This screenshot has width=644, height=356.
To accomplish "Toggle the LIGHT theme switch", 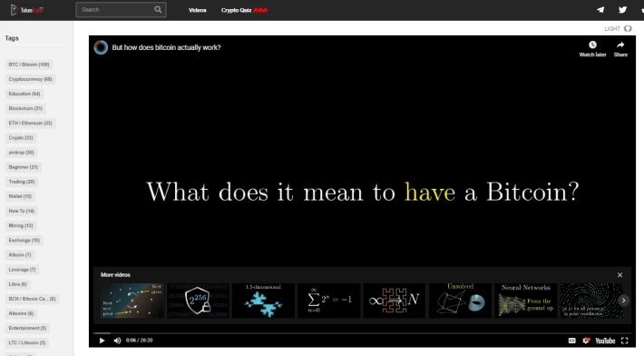I will 628,28.
